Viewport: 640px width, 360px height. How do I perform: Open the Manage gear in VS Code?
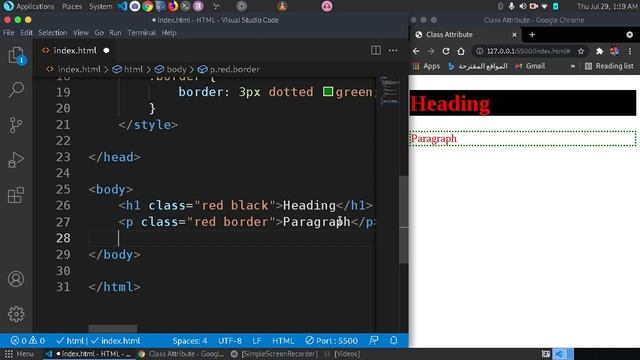(16, 314)
